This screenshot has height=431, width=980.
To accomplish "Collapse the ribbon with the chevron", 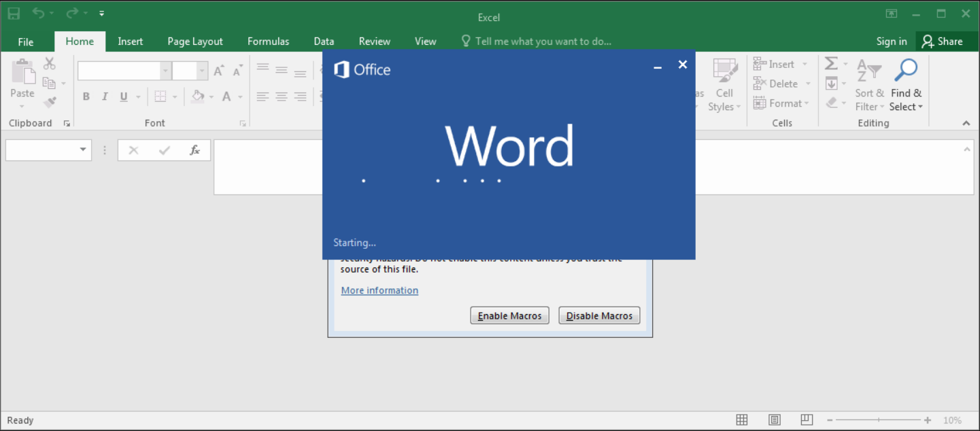I will coord(966,123).
